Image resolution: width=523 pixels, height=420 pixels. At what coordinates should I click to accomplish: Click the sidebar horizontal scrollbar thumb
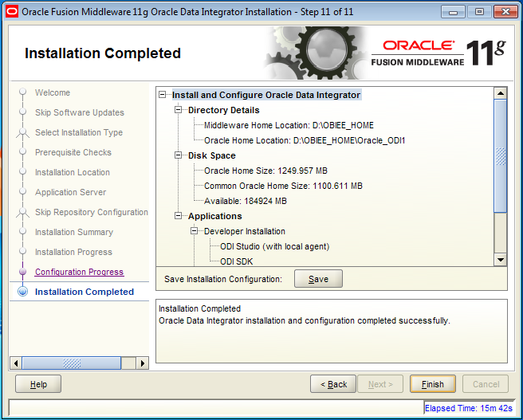pyautogui.click(x=72, y=363)
